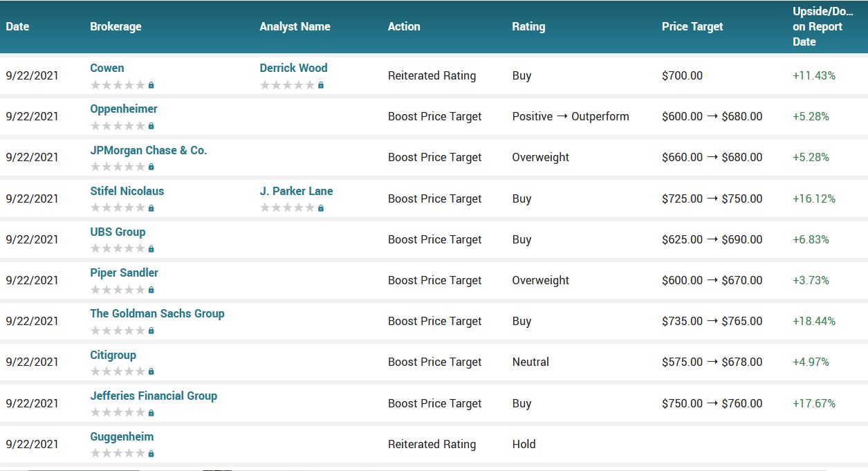868x471 pixels.
Task: Click the star rating under J. Parker Lane
Action: [288, 207]
